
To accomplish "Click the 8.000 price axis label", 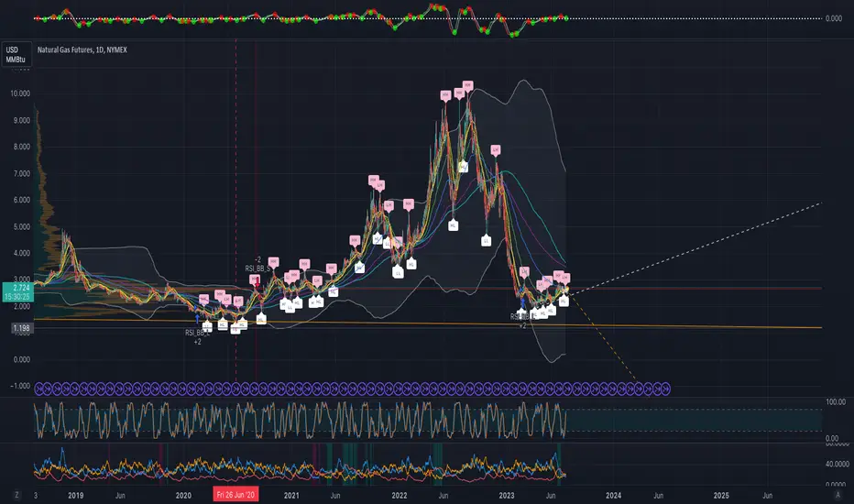I will [x=22, y=147].
